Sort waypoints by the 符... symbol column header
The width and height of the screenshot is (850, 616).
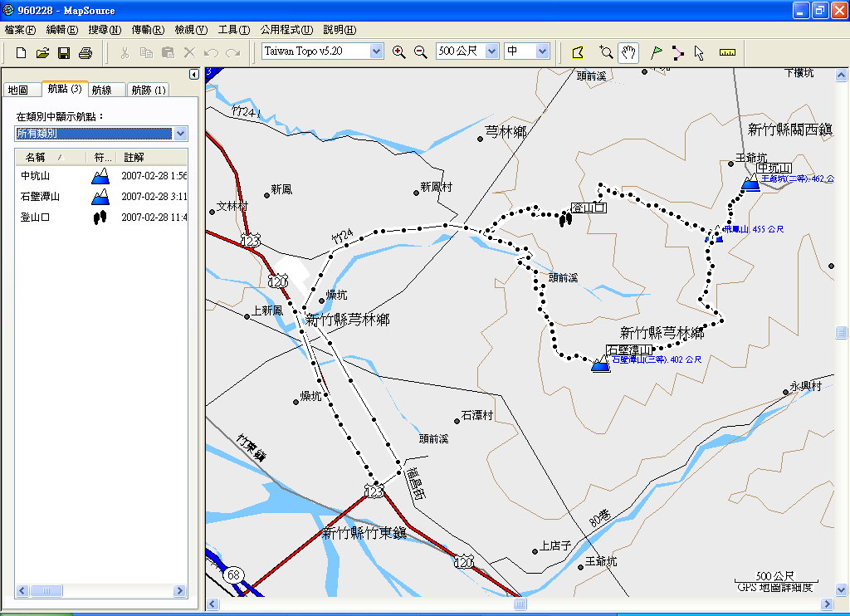(102, 157)
